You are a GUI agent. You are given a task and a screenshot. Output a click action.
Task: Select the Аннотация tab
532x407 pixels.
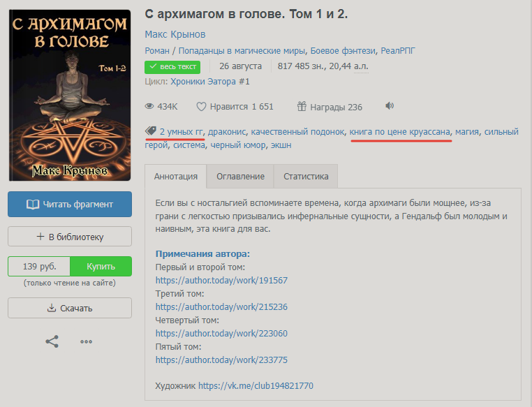pos(176,177)
